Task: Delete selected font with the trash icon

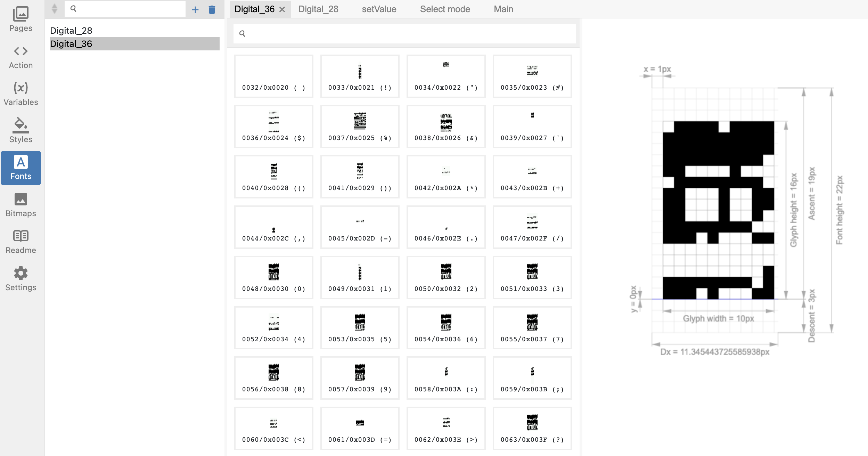Action: pyautogui.click(x=212, y=9)
